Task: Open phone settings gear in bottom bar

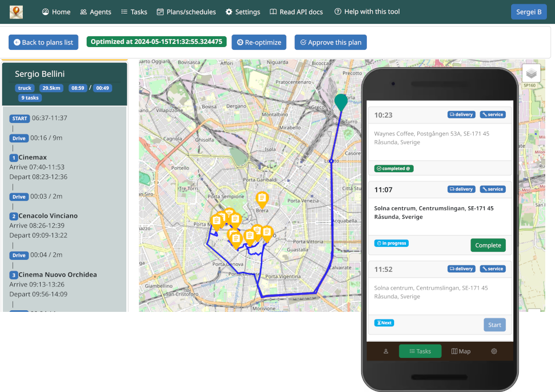Action: (x=494, y=351)
